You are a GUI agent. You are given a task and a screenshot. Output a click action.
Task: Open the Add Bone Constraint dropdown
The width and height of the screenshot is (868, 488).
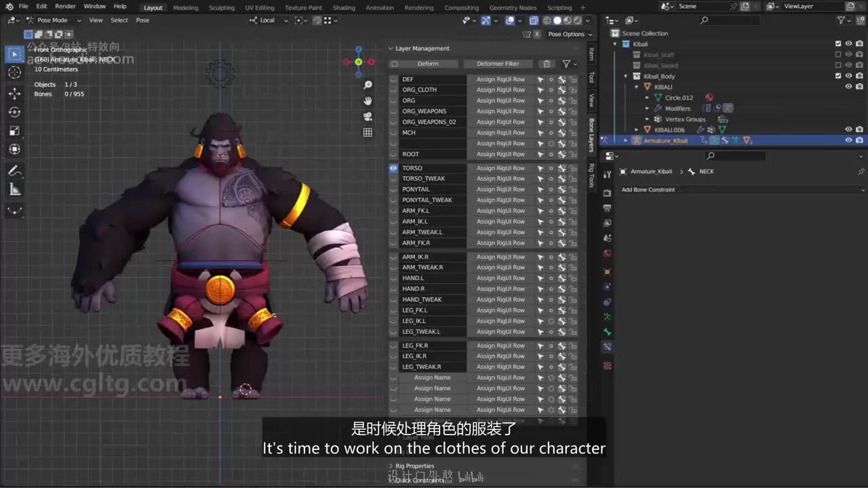click(742, 190)
